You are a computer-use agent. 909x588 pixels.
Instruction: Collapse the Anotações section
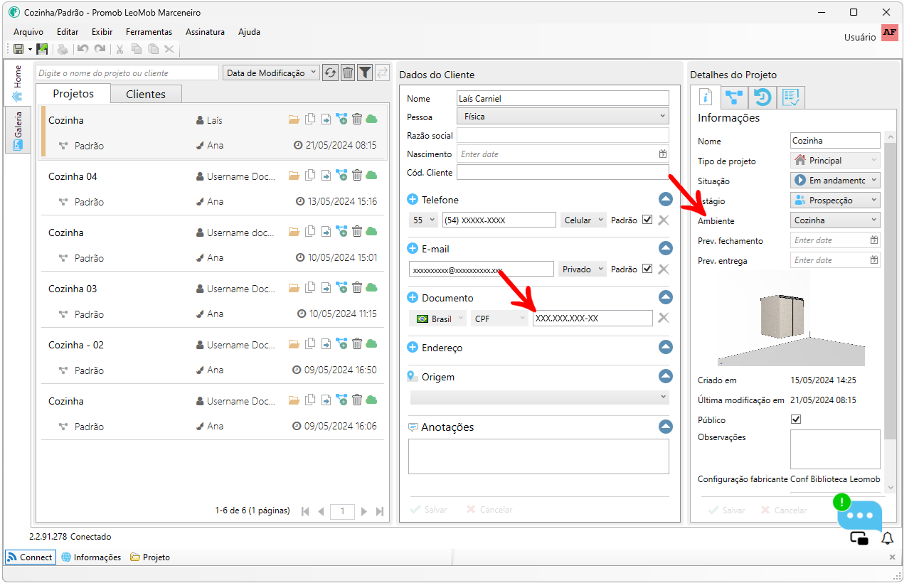pos(665,427)
